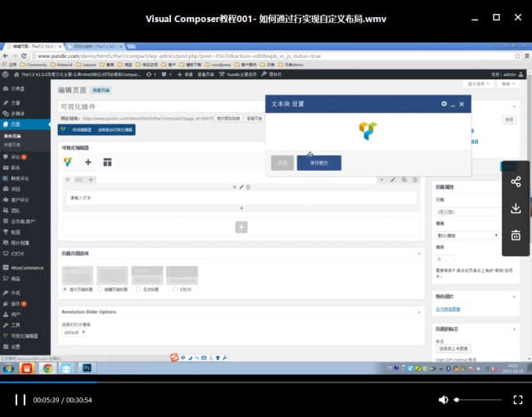The width and height of the screenshot is (532, 417).
Task: Collapse the featured image panel
Action: tap(514, 297)
